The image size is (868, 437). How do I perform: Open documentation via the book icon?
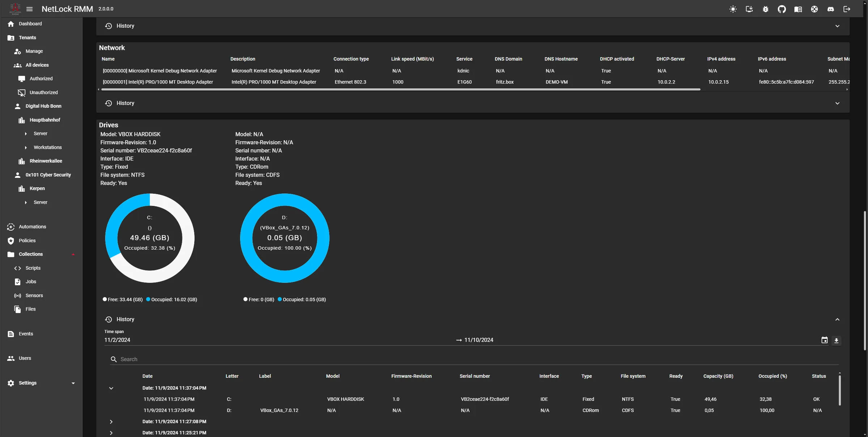[x=798, y=9]
